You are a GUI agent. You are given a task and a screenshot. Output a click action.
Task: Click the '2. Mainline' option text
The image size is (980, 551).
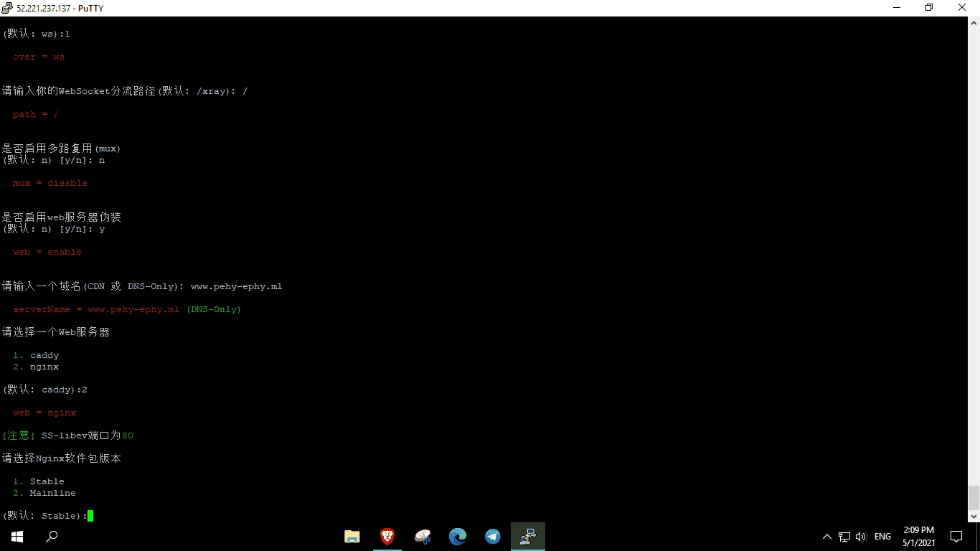tap(44, 493)
